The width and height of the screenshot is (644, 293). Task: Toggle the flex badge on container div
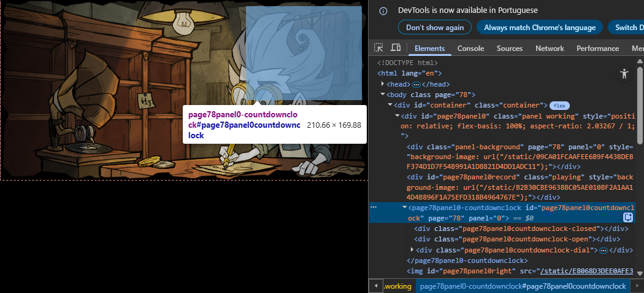[x=559, y=105]
